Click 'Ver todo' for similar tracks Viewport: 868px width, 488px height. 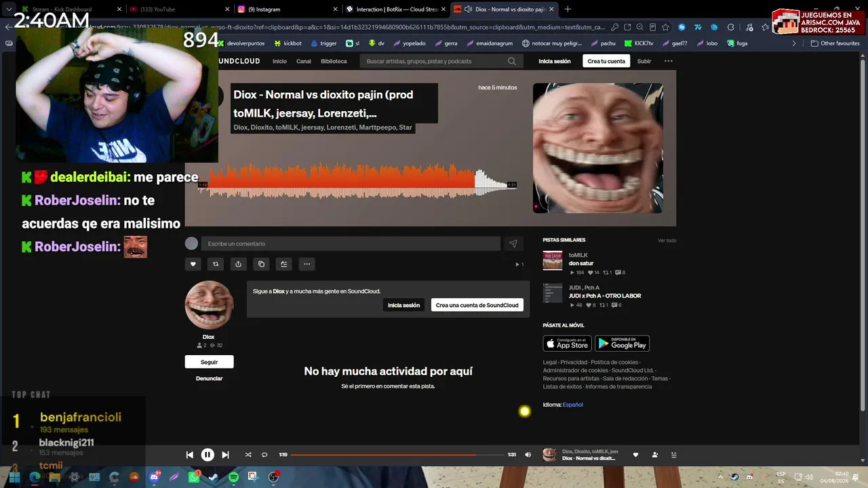click(x=667, y=240)
